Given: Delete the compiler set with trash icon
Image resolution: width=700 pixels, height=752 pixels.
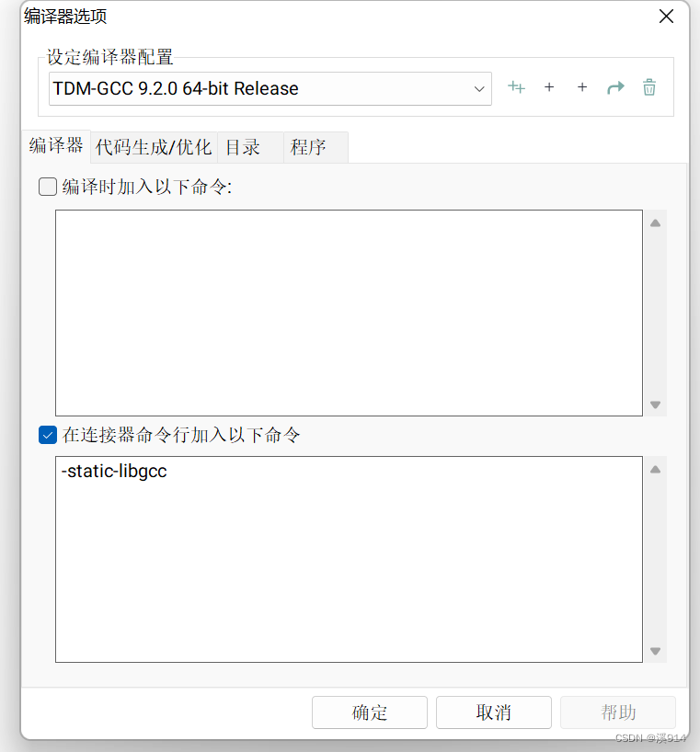Looking at the screenshot, I should pyautogui.click(x=649, y=87).
